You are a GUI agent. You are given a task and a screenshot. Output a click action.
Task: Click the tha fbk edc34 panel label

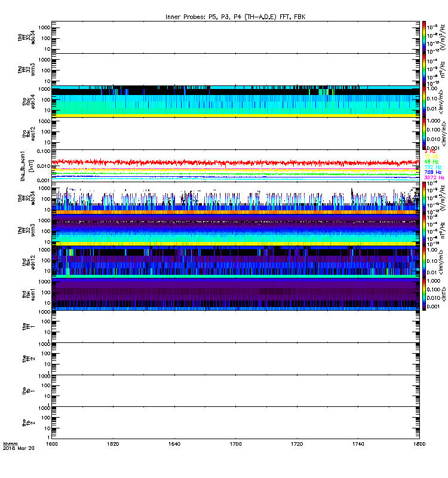coord(29,102)
